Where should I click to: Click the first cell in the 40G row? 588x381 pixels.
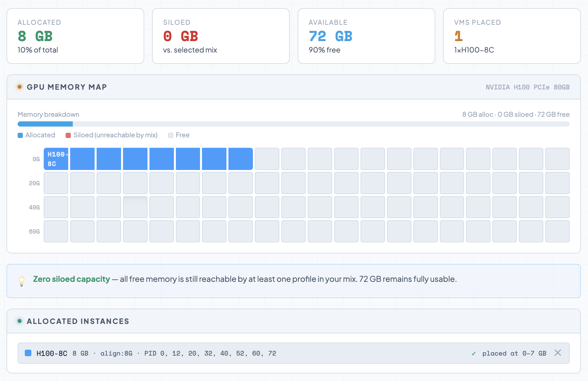[56, 207]
